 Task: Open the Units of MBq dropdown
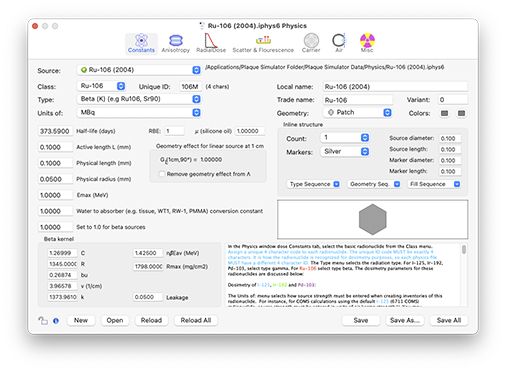pos(139,113)
